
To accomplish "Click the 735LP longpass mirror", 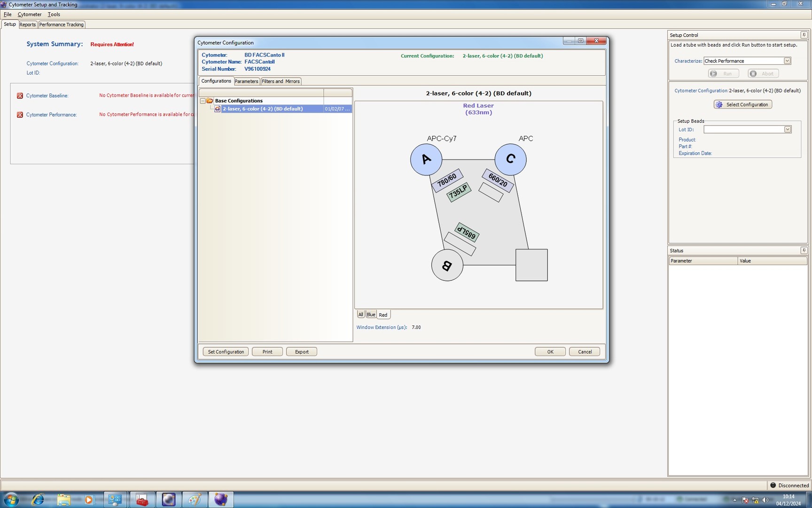I will pos(459,192).
